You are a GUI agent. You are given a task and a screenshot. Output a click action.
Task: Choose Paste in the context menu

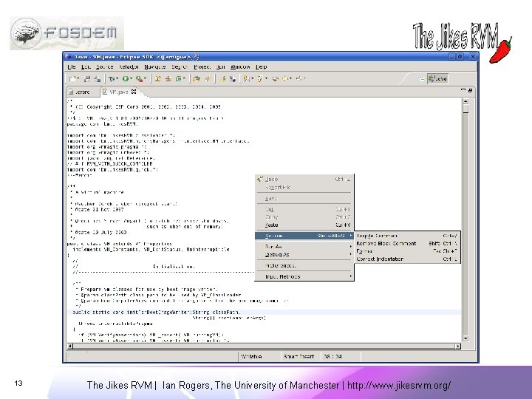tap(304, 225)
